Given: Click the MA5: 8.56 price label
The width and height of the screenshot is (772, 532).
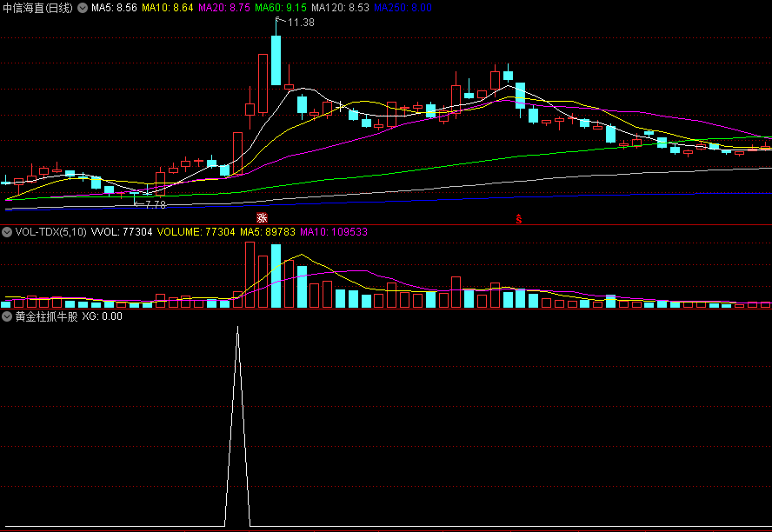Looking at the screenshot, I should tap(114, 8).
